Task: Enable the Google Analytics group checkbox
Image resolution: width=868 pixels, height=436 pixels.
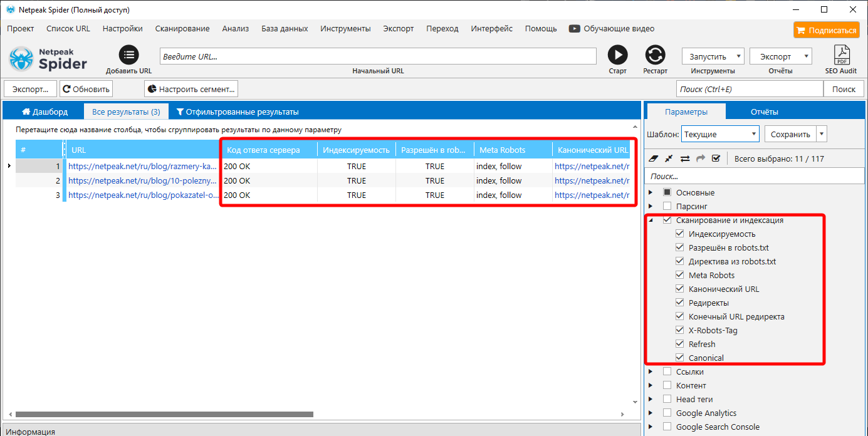Action: pyautogui.click(x=667, y=413)
